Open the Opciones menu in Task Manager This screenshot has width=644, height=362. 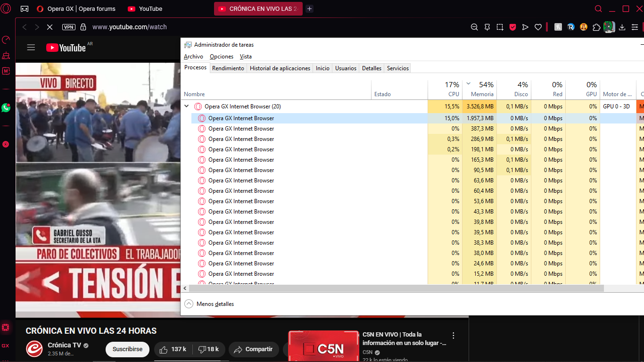point(222,57)
